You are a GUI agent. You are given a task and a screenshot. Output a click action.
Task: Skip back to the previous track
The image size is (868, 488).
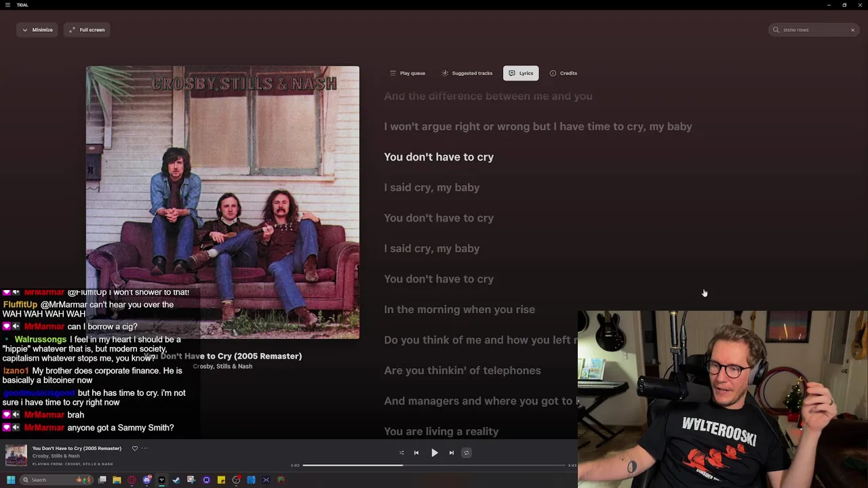(x=416, y=453)
